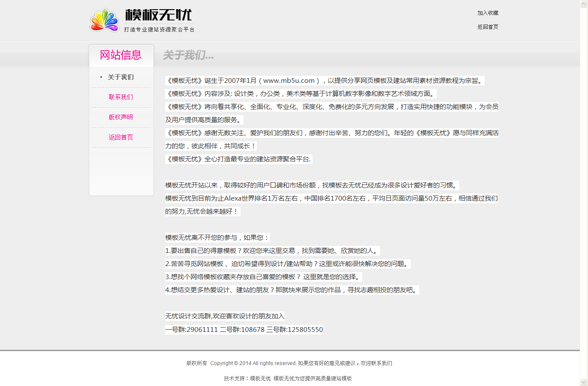Click the tagline 打造专业建站资源聚合平台 under logo

tap(159, 30)
